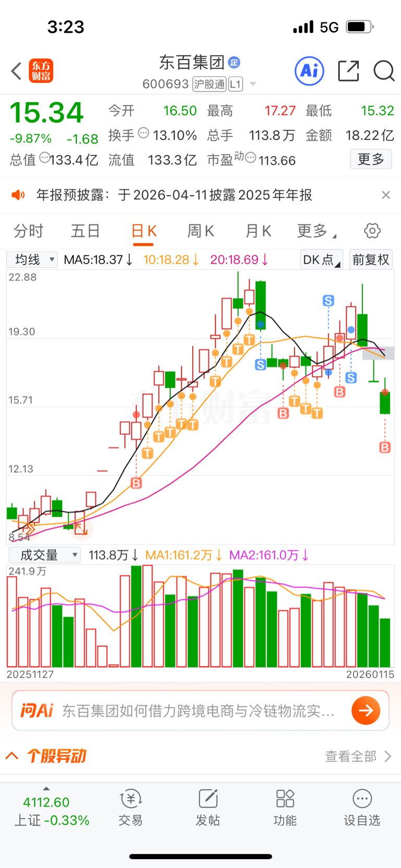
Task: Submit the 问Ai orange arrow button
Action: point(366,710)
